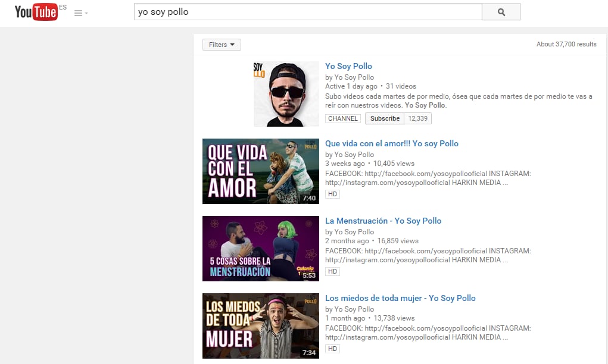Open the Yo Soy Pollo channel avatar
This screenshot has width=608, height=364.
(x=286, y=94)
